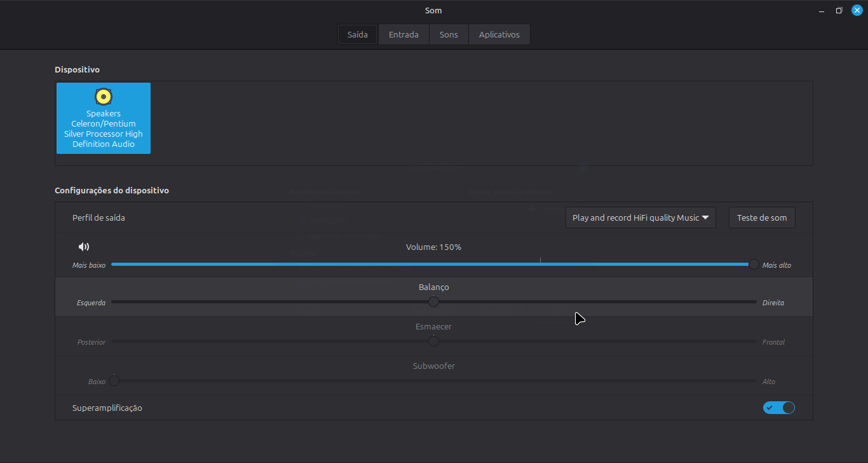Click the Direita label

773,303
